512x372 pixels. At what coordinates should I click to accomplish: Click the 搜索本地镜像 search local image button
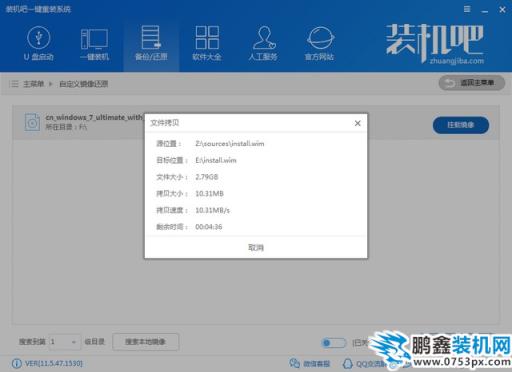(145, 342)
